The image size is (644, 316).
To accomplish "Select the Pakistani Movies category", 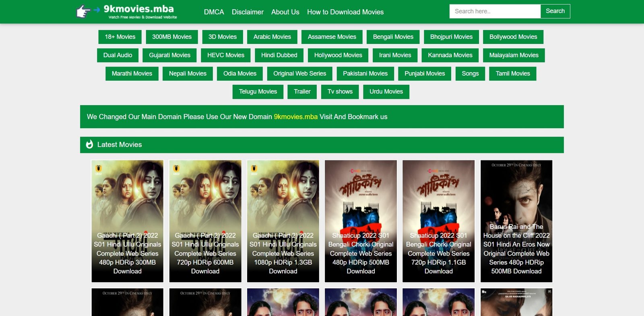I will pos(365,73).
